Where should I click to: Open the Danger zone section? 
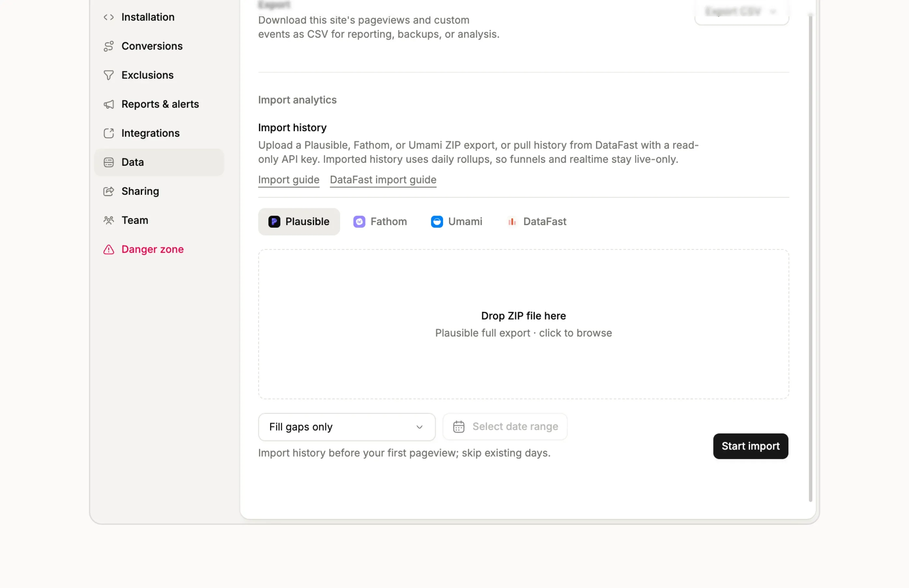pos(159,249)
